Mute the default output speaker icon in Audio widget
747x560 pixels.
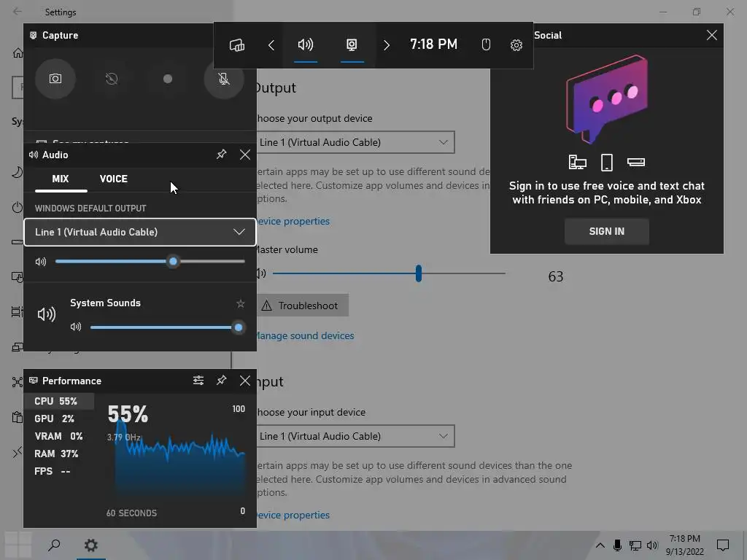click(41, 262)
